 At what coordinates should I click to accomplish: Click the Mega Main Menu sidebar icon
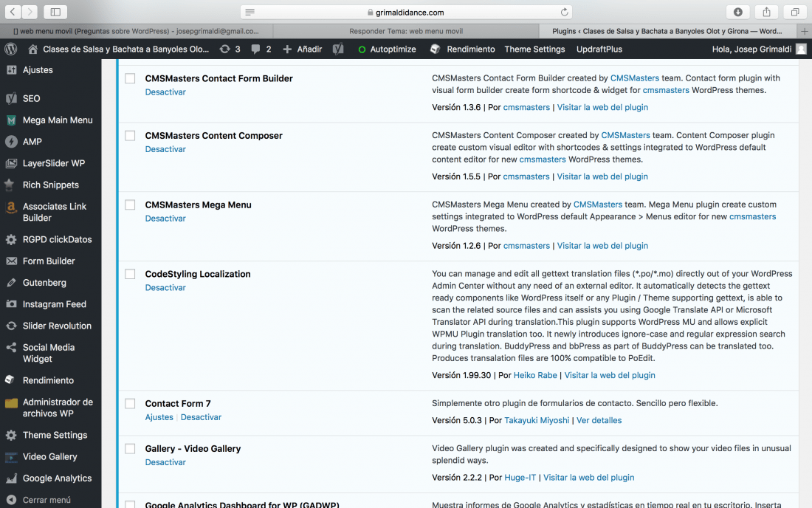point(11,120)
